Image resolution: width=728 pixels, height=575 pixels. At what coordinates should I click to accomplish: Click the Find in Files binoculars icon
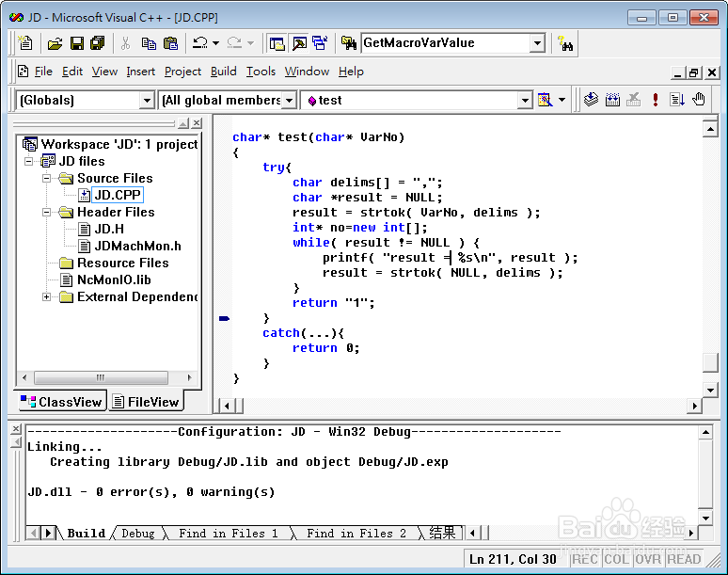point(348,43)
